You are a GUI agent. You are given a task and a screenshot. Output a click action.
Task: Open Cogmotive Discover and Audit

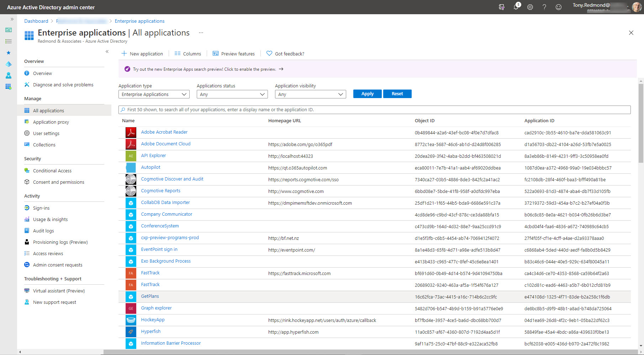[172, 179]
